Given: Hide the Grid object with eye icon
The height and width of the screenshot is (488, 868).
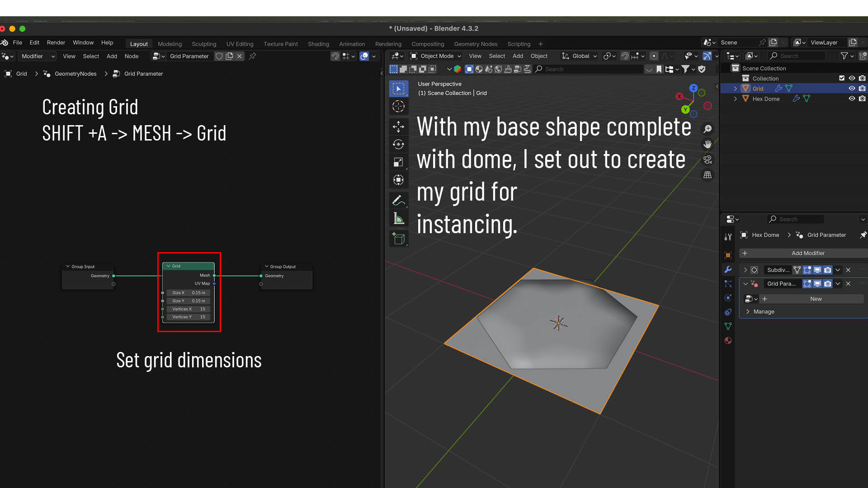Looking at the screenshot, I should point(852,89).
